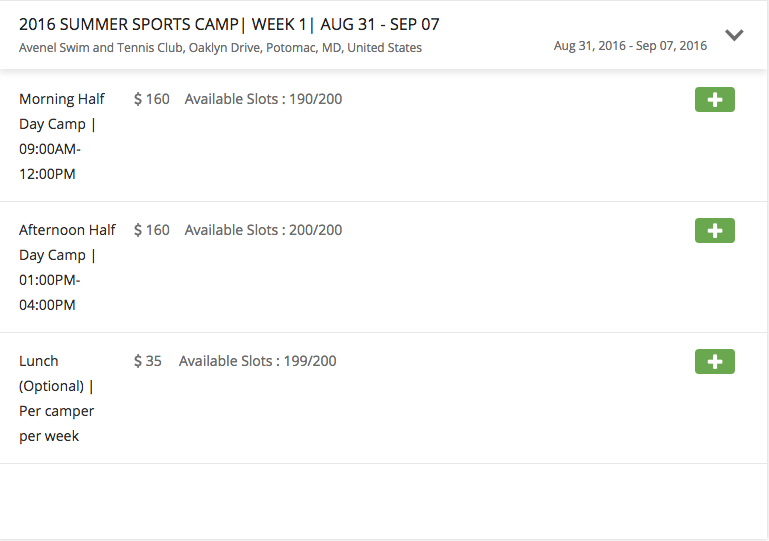Click Available Slots 190/200 text
Image resolution: width=769 pixels, height=541 pixels.
click(263, 99)
